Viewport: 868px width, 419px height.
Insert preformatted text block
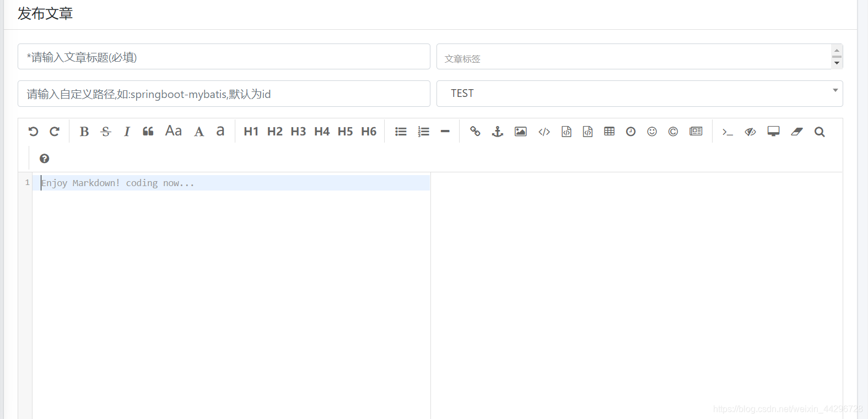coord(567,132)
